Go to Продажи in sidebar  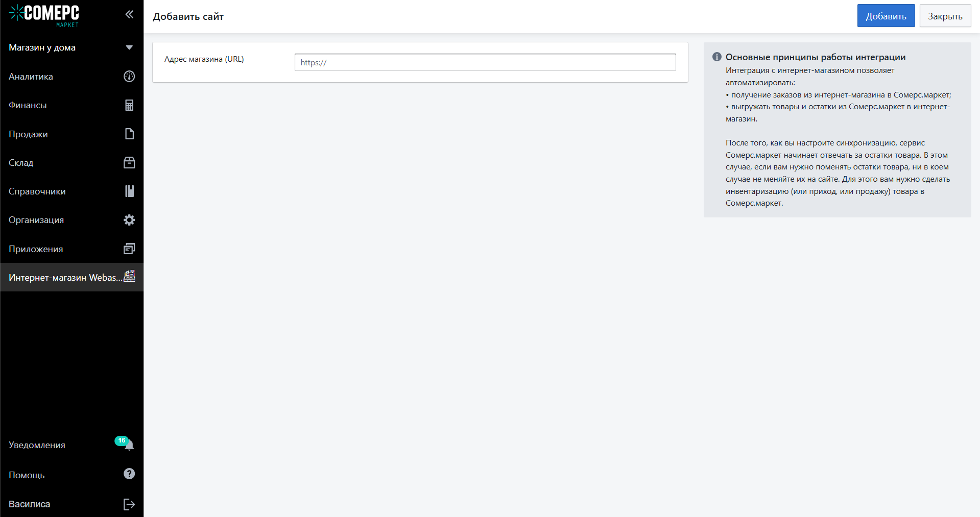28,134
